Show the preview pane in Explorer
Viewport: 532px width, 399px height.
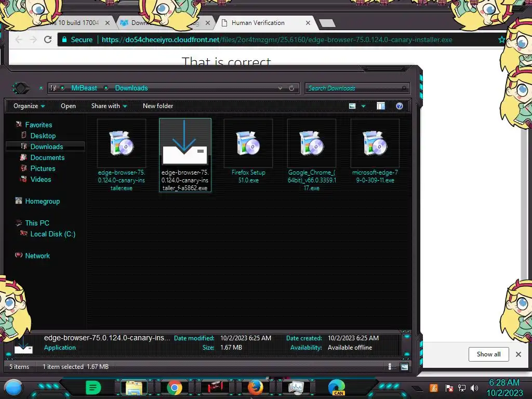(x=381, y=106)
